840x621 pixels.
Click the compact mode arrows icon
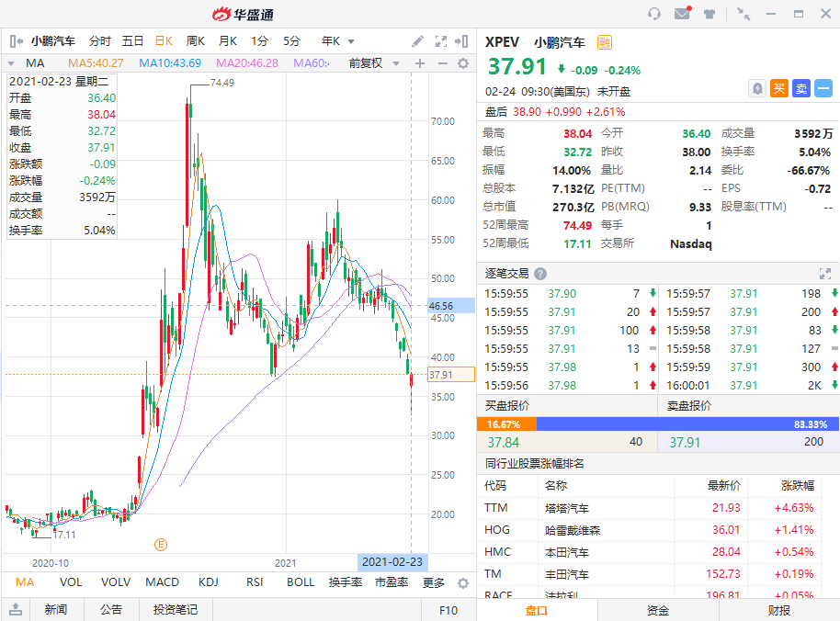click(x=743, y=14)
